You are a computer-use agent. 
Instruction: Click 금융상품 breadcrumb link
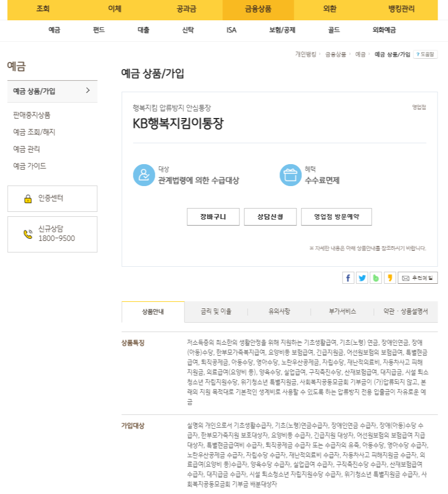(335, 54)
